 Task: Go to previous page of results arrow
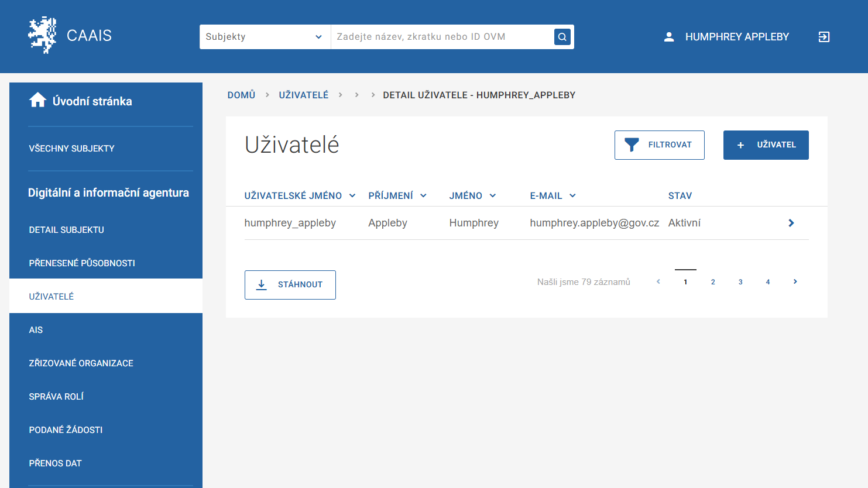point(658,281)
